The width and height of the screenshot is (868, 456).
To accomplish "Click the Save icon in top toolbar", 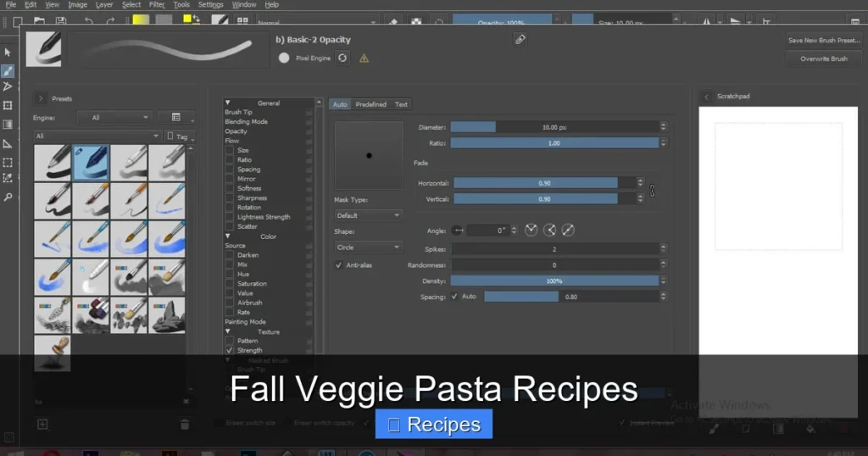I will click(x=61, y=21).
